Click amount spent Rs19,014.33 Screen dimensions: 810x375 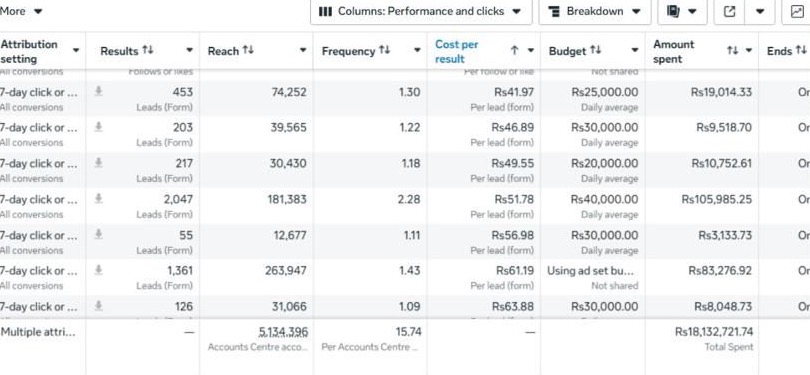coord(721,92)
